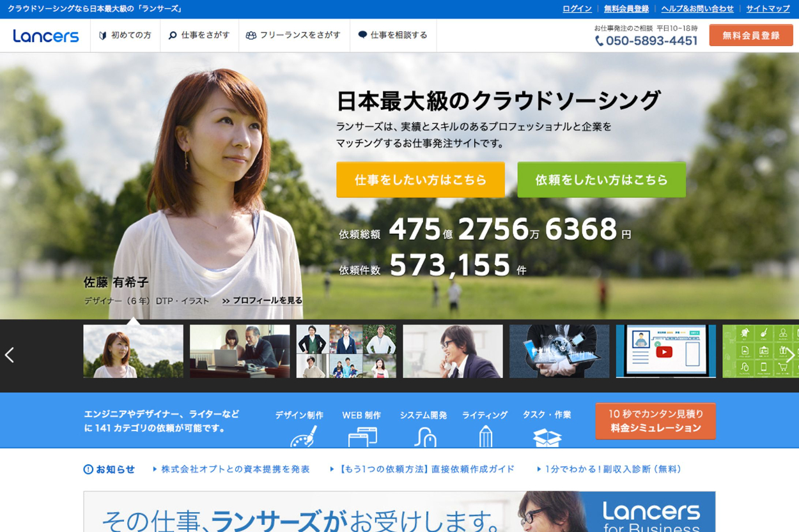
Task: Open the フリーランスをさがす menu item
Action: pos(294,36)
